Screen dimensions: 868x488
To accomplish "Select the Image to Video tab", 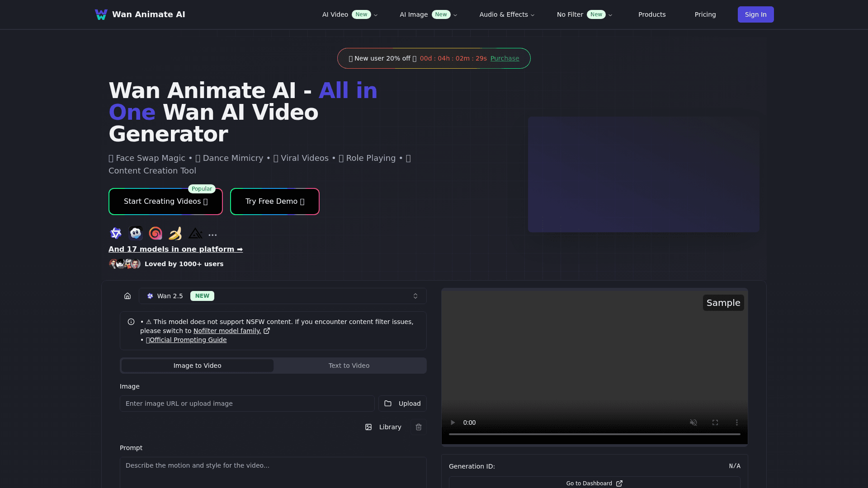I will (x=197, y=366).
